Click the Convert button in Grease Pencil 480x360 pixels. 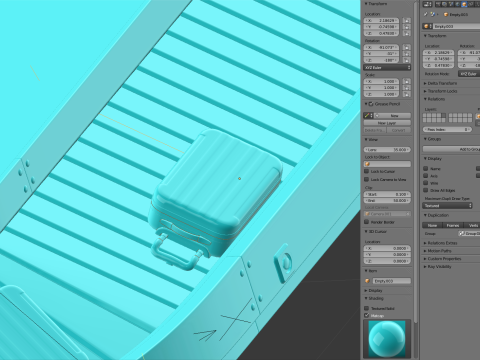[x=399, y=130]
